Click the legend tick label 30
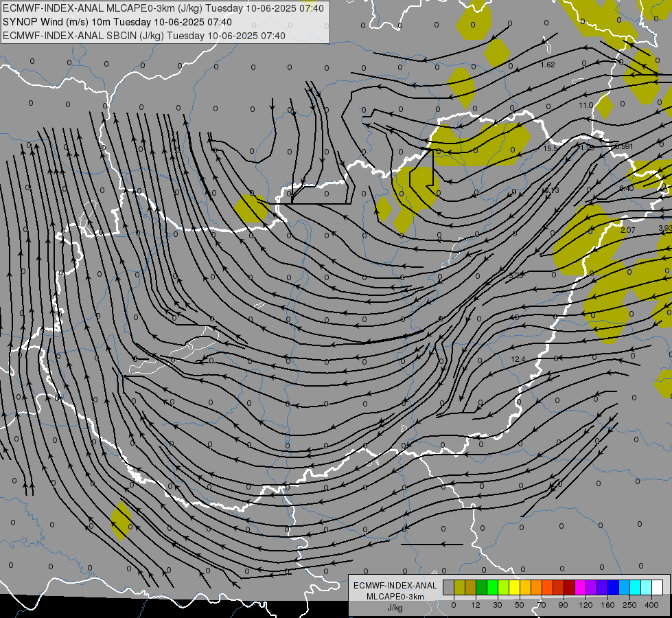 tap(498, 605)
